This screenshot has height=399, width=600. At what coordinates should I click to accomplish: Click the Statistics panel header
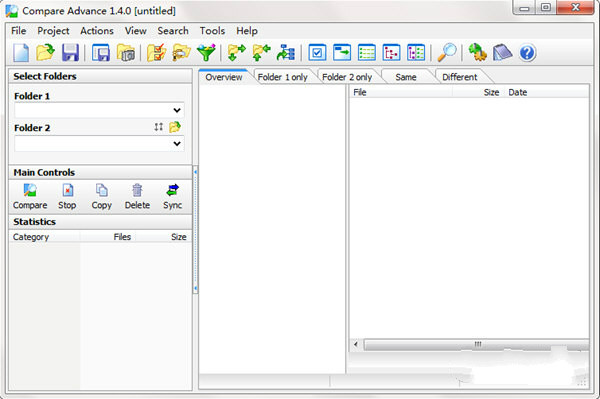(100, 222)
